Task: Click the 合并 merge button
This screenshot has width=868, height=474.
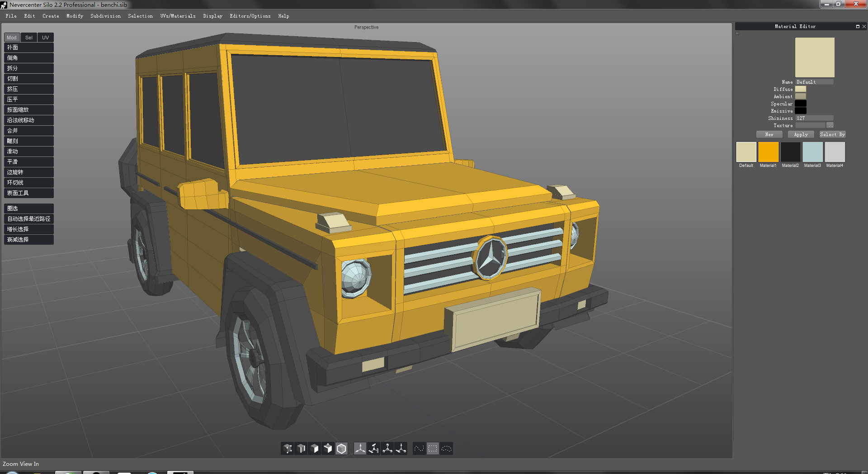Action: pyautogui.click(x=29, y=131)
